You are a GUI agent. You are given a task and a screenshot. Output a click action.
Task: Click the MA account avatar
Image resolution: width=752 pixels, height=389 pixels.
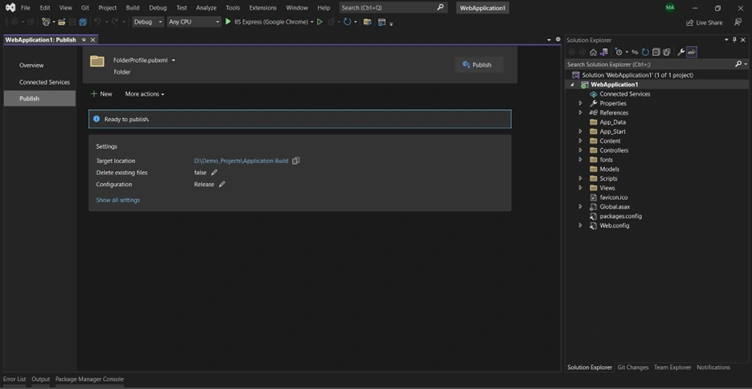tap(670, 8)
